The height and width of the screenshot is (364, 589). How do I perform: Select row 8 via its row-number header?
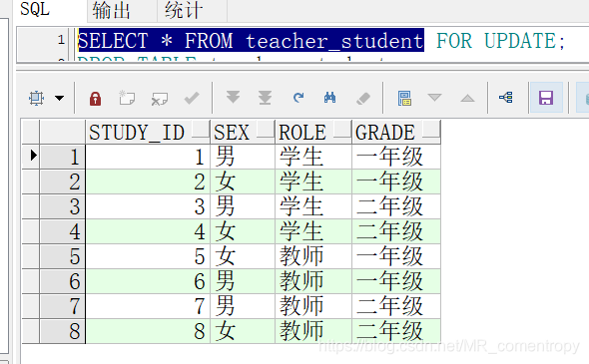click(x=62, y=331)
